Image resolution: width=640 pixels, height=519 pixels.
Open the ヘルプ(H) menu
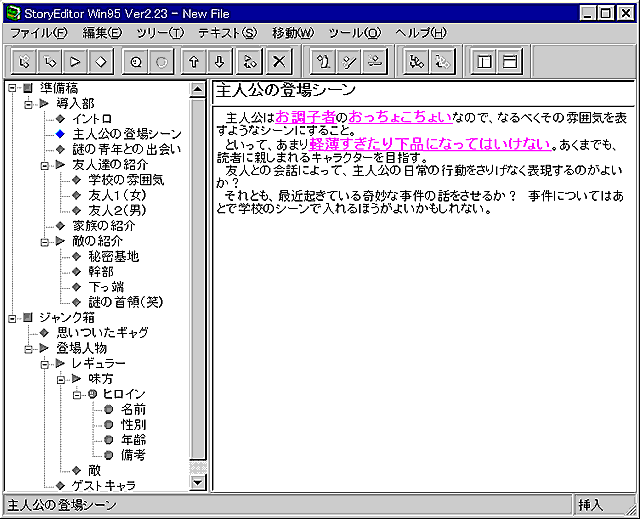421,33
